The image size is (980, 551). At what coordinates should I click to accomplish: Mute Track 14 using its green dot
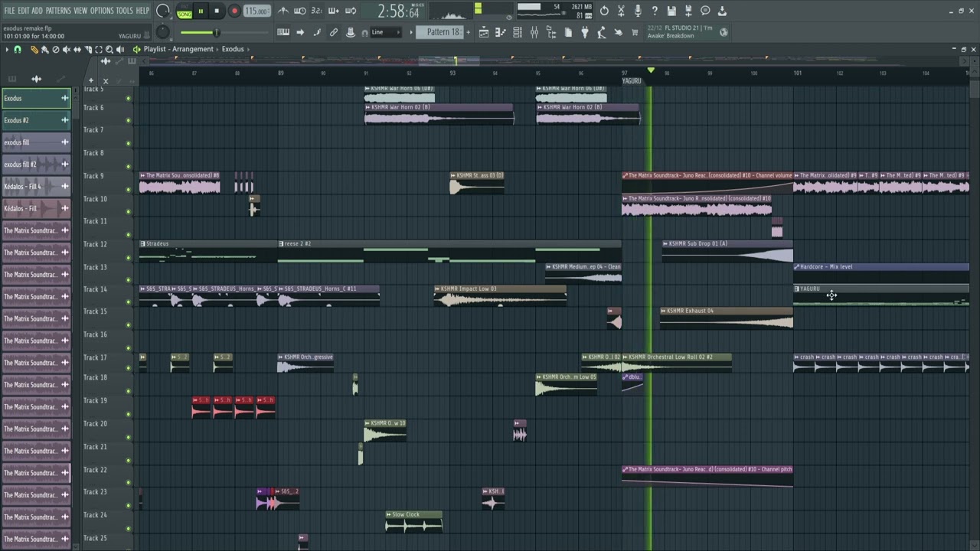tap(128, 302)
